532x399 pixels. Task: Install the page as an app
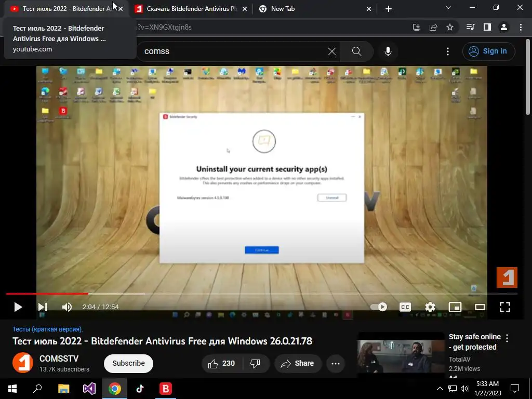[x=416, y=27]
